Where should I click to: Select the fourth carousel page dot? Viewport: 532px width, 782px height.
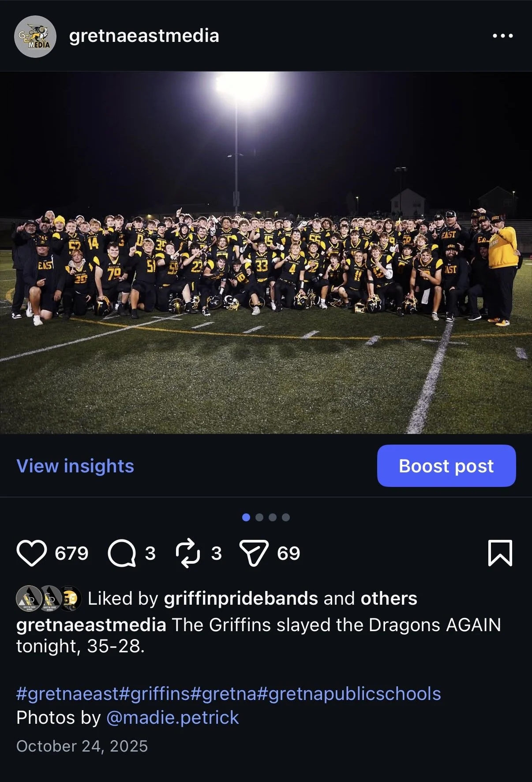click(286, 517)
